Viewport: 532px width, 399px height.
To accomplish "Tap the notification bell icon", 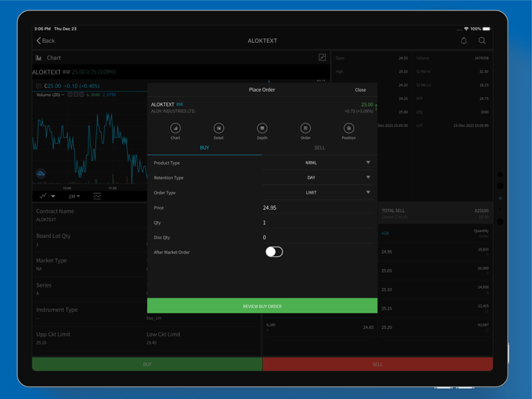I will pos(464,41).
